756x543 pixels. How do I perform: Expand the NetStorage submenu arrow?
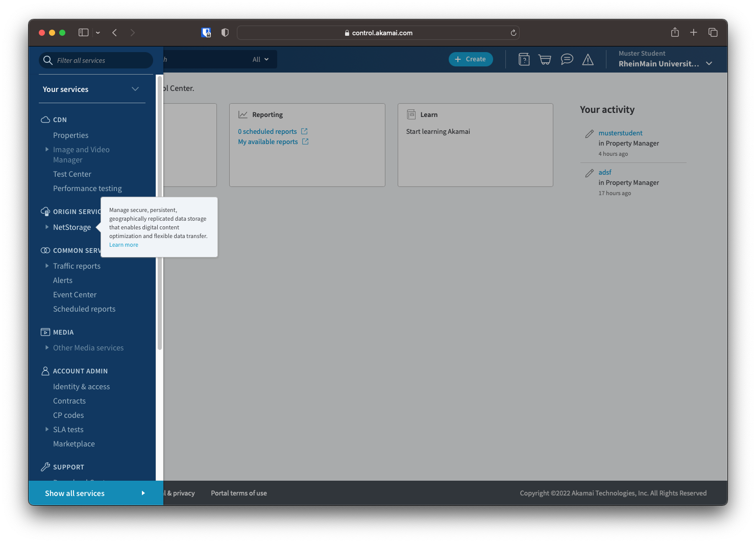[x=47, y=227]
